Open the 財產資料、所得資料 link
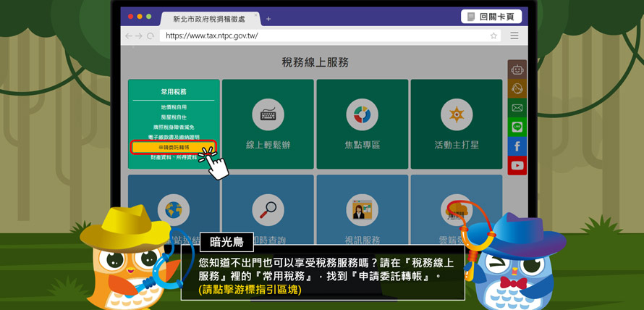644x310 pixels. [x=174, y=157]
